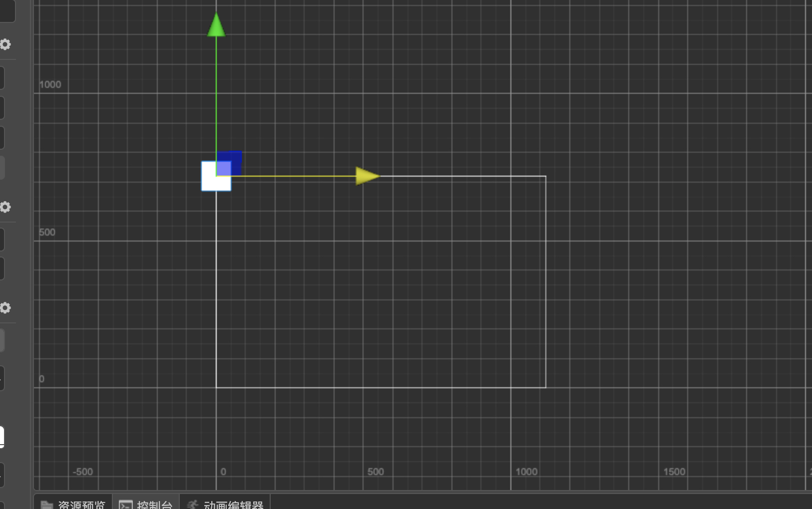The width and height of the screenshot is (812, 509).
Task: Select the white square node in the scene
Action: 216,176
